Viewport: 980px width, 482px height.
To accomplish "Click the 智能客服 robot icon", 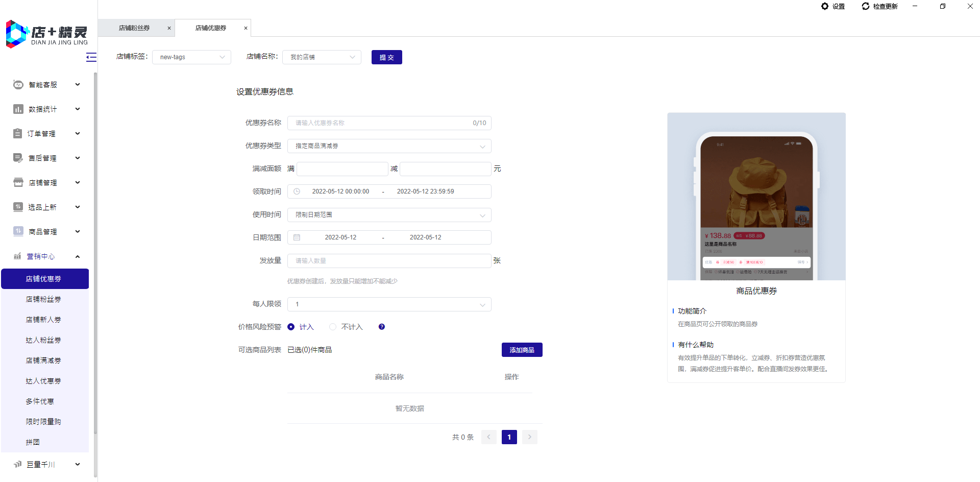I will [x=18, y=85].
